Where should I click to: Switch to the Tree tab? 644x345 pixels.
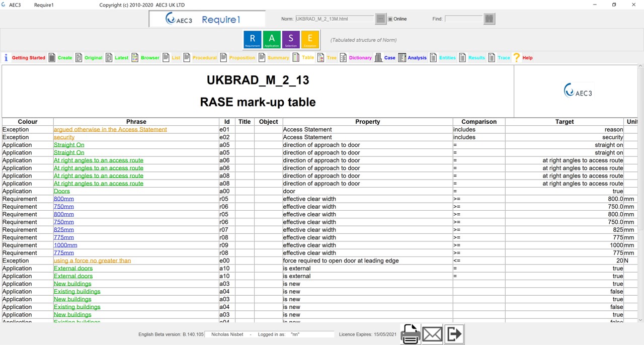pyautogui.click(x=332, y=58)
